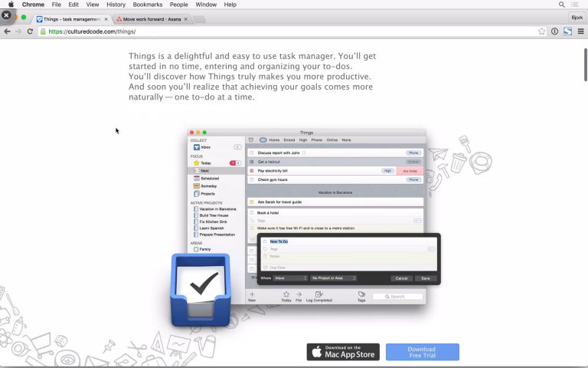This screenshot has width=588, height=368.
Task: Open the Where Inbox dropdown
Action: 291,278
